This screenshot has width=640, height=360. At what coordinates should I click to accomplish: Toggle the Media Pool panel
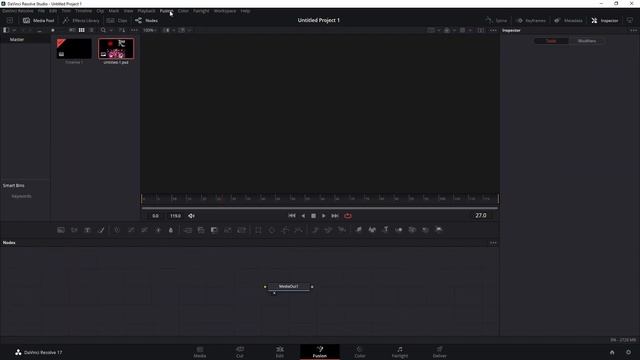click(x=38, y=20)
